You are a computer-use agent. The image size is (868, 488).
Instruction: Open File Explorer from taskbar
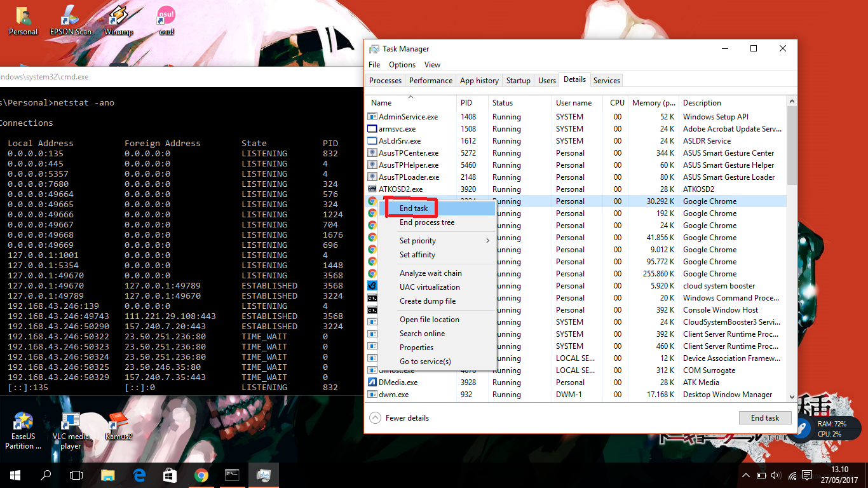[108, 475]
